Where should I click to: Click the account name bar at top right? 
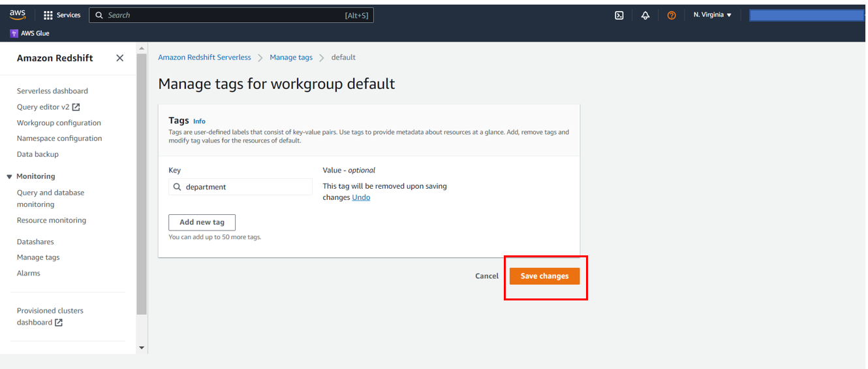click(x=807, y=15)
